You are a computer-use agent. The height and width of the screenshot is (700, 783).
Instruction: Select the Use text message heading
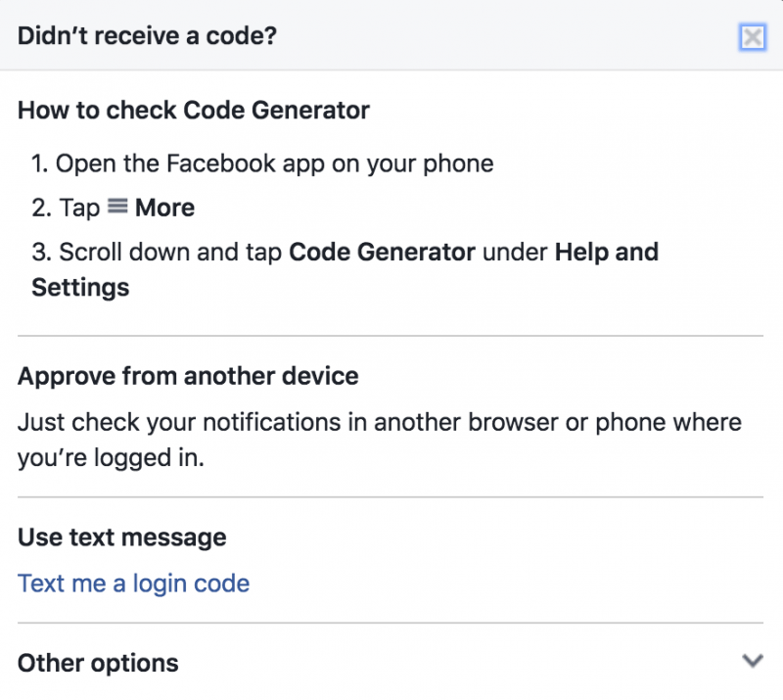[122, 537]
